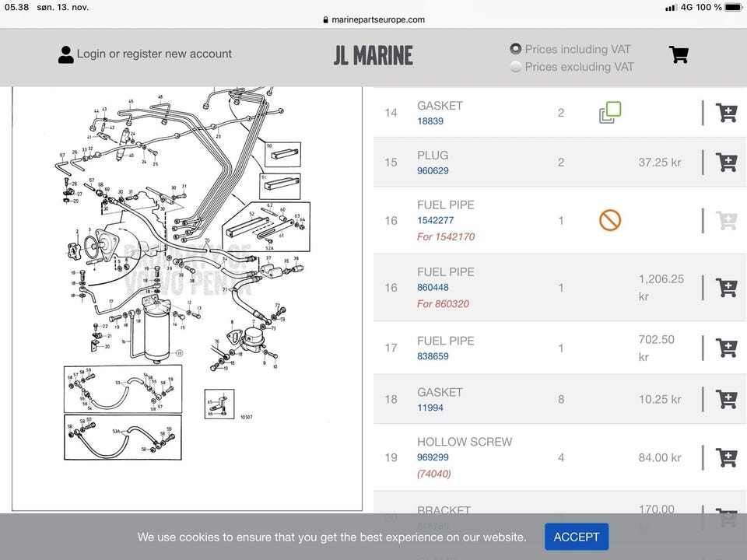
Task: Accept the cookies notice
Action: [577, 537]
